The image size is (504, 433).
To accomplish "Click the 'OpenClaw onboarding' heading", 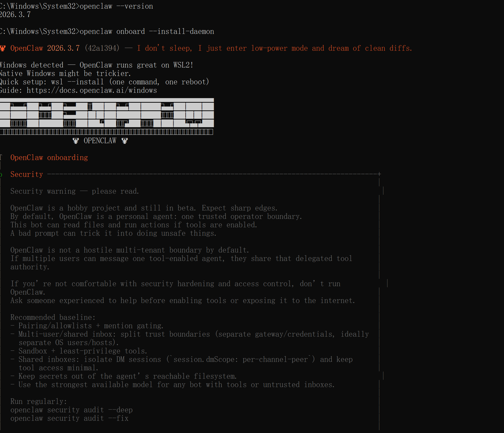I will [x=49, y=158].
